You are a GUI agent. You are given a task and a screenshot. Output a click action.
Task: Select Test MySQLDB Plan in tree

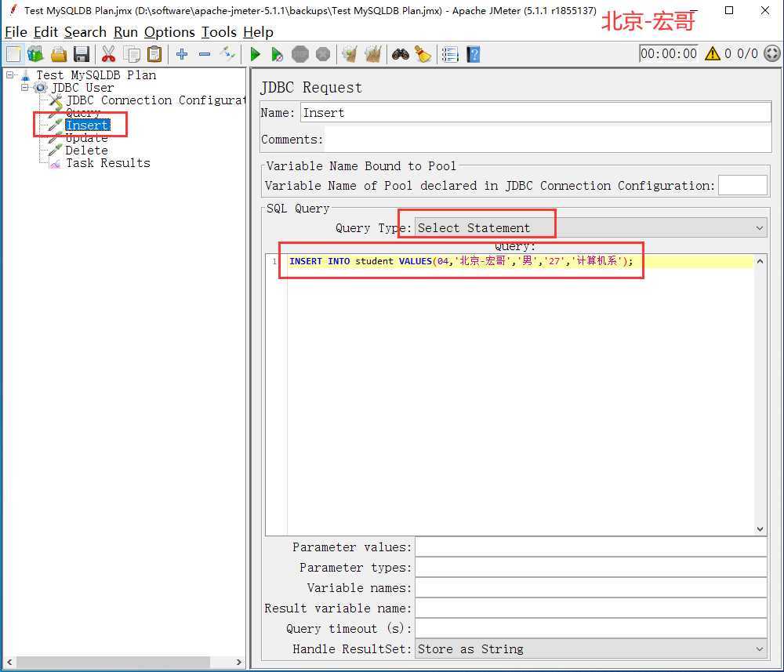(96, 75)
